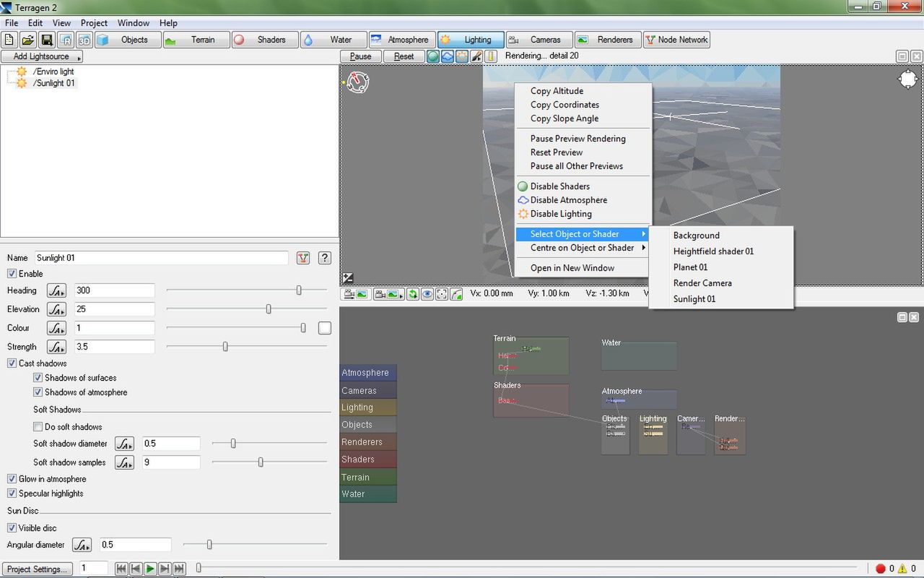The width and height of the screenshot is (924, 578).
Task: Select /Enviro light in the list
Action: [x=53, y=72]
